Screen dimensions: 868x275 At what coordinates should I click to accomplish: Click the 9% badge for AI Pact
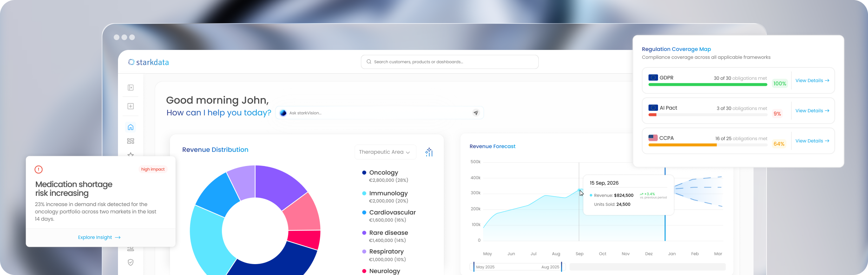point(777,114)
